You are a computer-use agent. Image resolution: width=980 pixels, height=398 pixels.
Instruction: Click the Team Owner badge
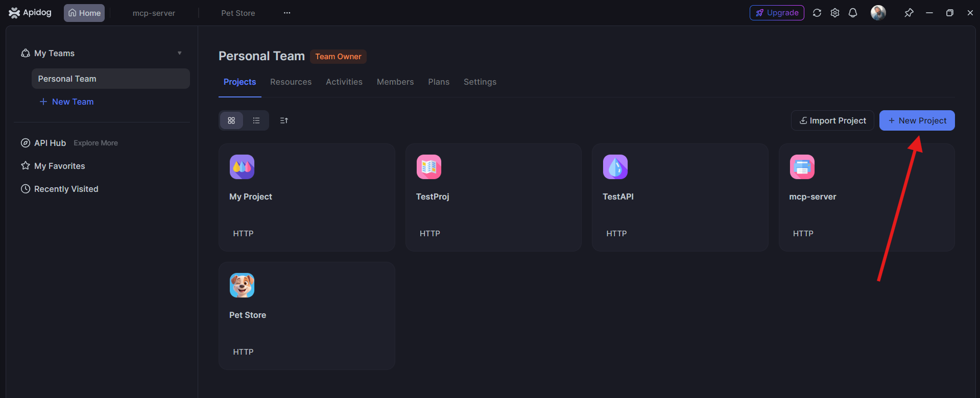[x=338, y=56]
